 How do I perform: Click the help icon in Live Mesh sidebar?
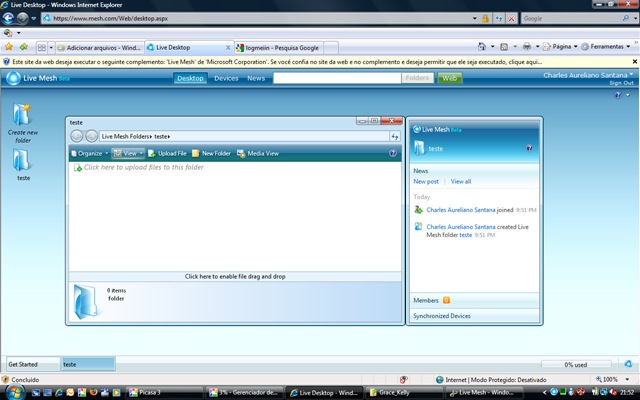coord(529,148)
